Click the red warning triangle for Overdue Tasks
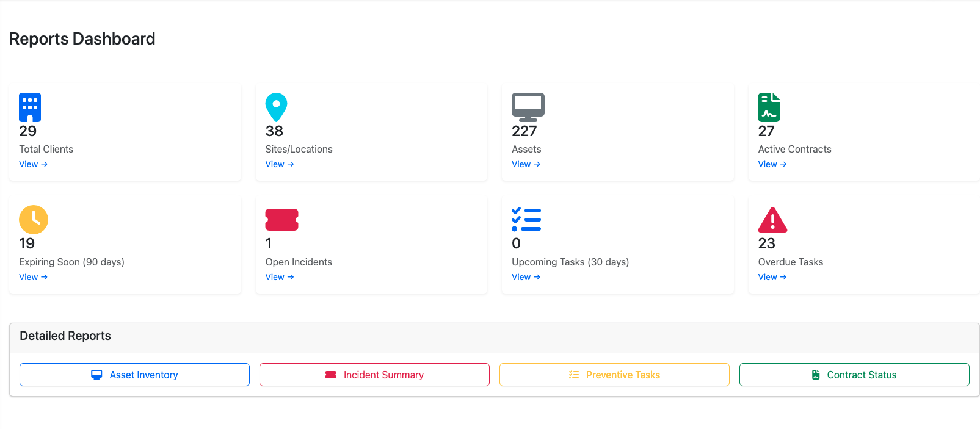This screenshot has width=980, height=429. pos(772,220)
